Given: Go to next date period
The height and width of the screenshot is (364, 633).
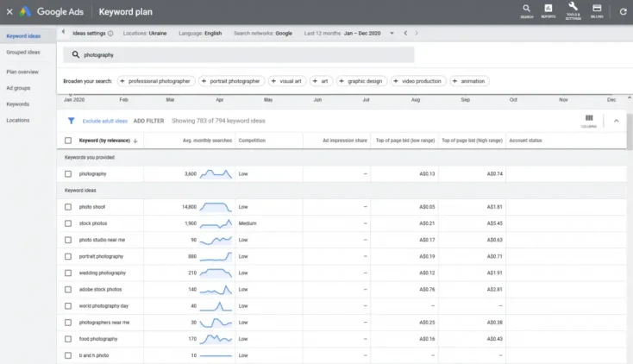Looking at the screenshot, I should (417, 33).
